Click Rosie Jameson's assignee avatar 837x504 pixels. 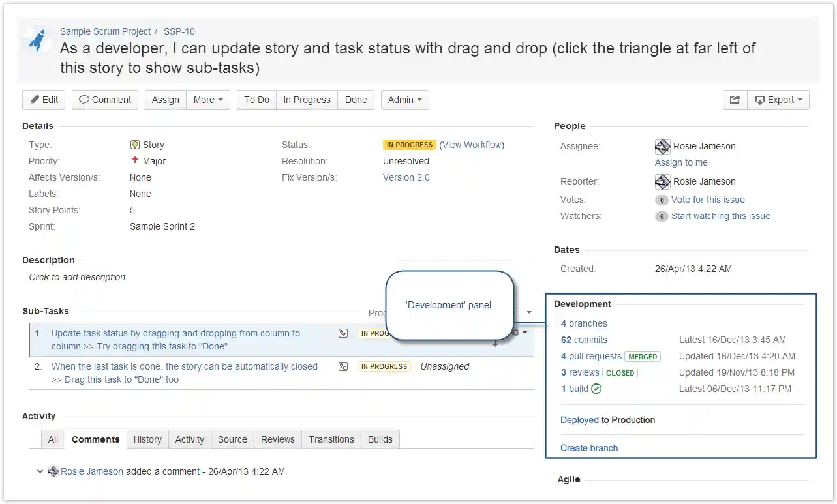(662, 146)
